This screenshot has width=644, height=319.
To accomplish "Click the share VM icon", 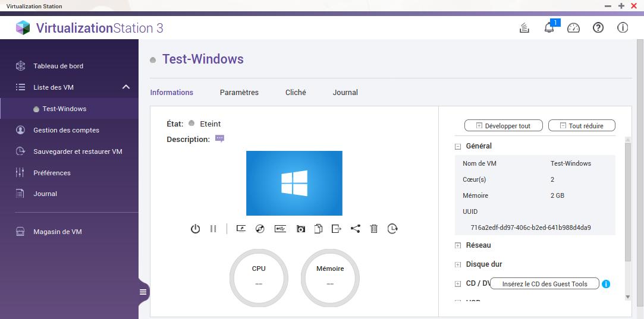I will tap(355, 229).
